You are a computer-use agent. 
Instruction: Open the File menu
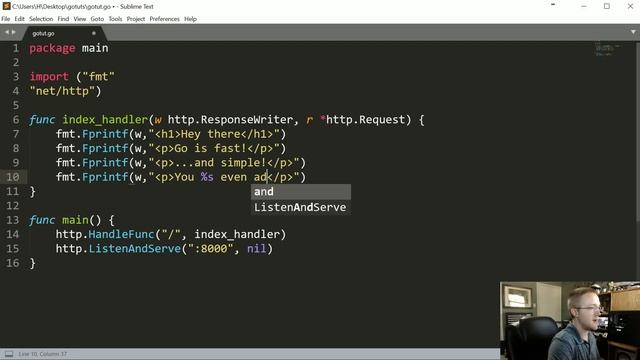pyautogui.click(x=6, y=19)
